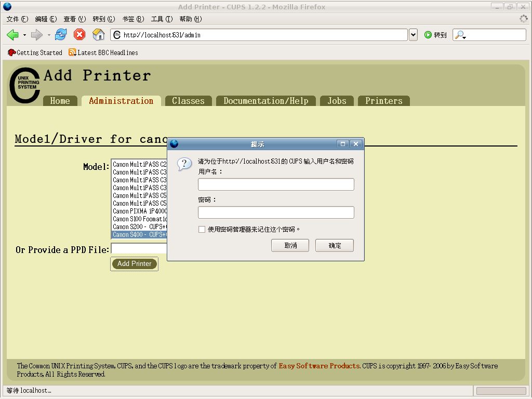The image size is (532, 399).
Task: Maximize the 提示 prompt dialog
Action: (343, 144)
